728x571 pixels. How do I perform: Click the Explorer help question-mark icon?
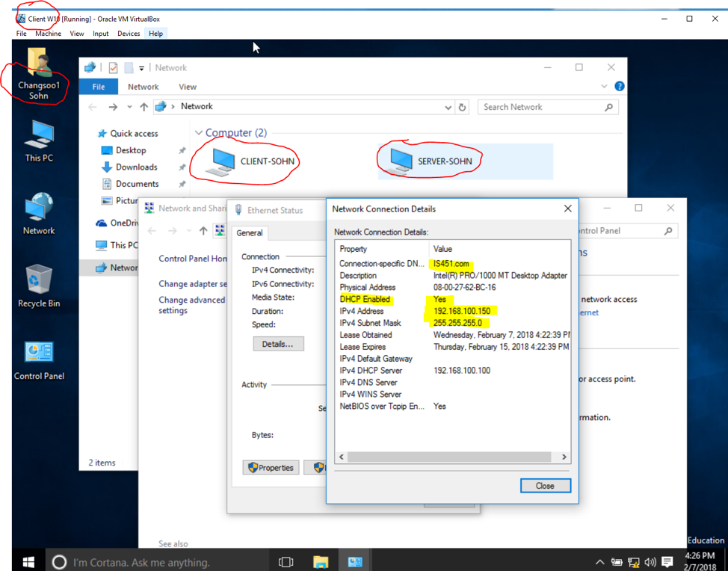tap(619, 87)
